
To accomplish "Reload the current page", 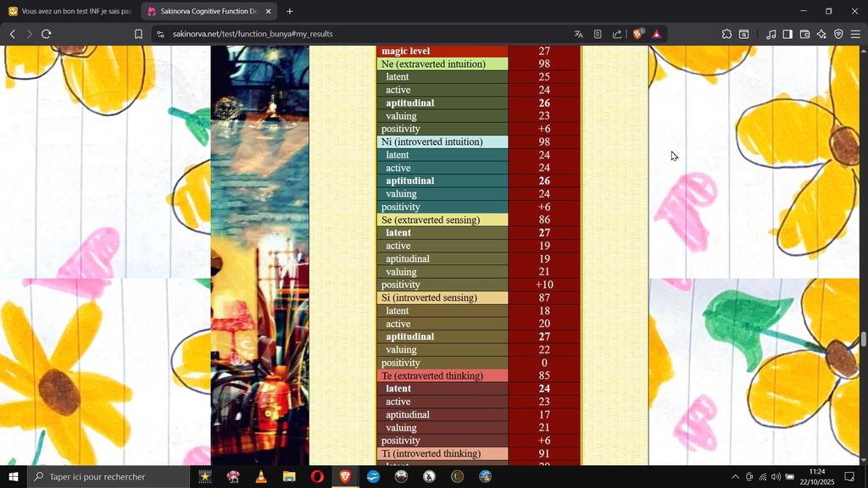I will tap(46, 34).
